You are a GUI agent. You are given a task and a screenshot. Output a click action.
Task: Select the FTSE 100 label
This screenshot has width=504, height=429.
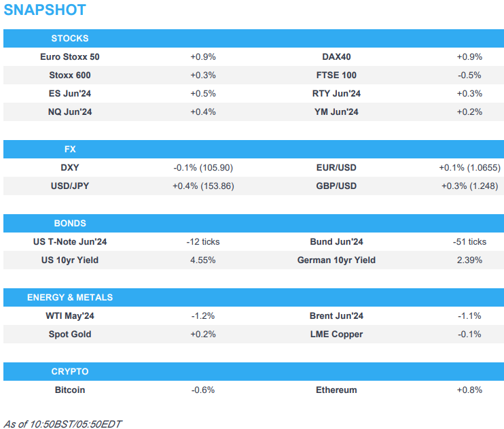(x=336, y=75)
